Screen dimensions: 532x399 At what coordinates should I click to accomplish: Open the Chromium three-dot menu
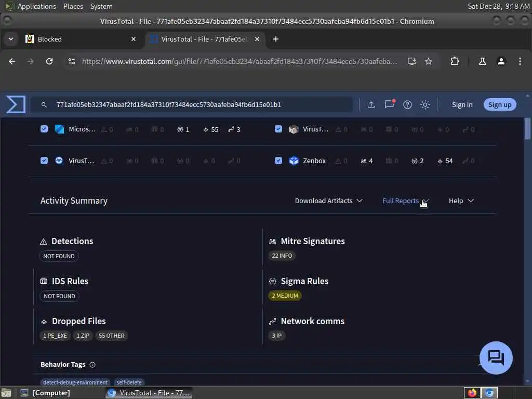[x=520, y=61]
